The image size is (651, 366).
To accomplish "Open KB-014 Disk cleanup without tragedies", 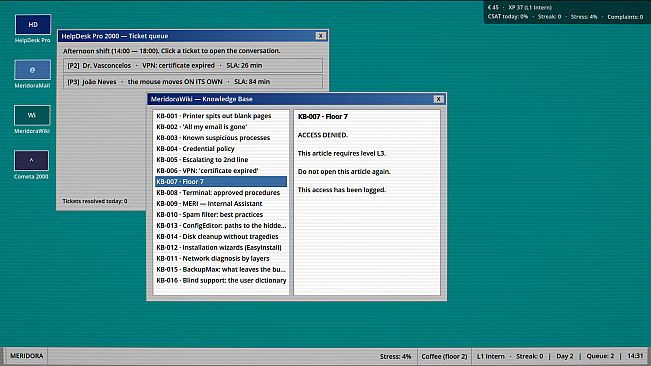I will coord(221,237).
